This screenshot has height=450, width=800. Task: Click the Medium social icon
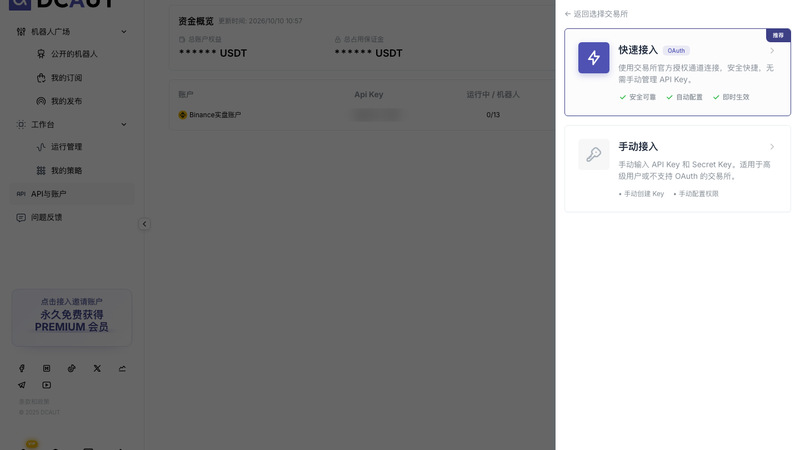click(x=46, y=368)
